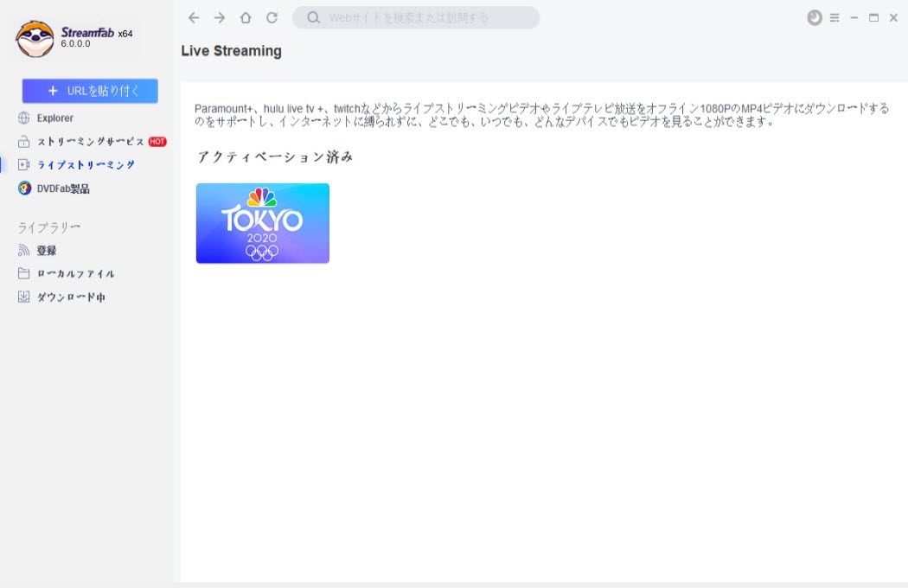Go back with the left arrow
This screenshot has height=588, width=908.
coord(194,18)
